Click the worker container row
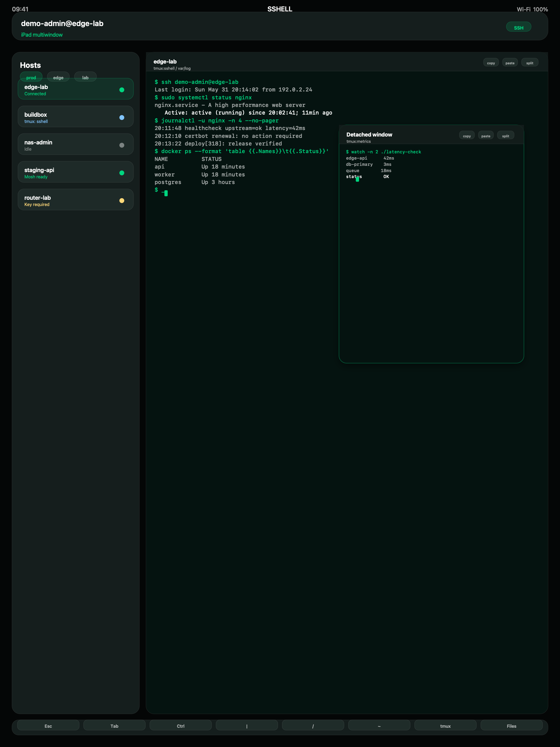Viewport: 560px width, 747px height. [200, 175]
